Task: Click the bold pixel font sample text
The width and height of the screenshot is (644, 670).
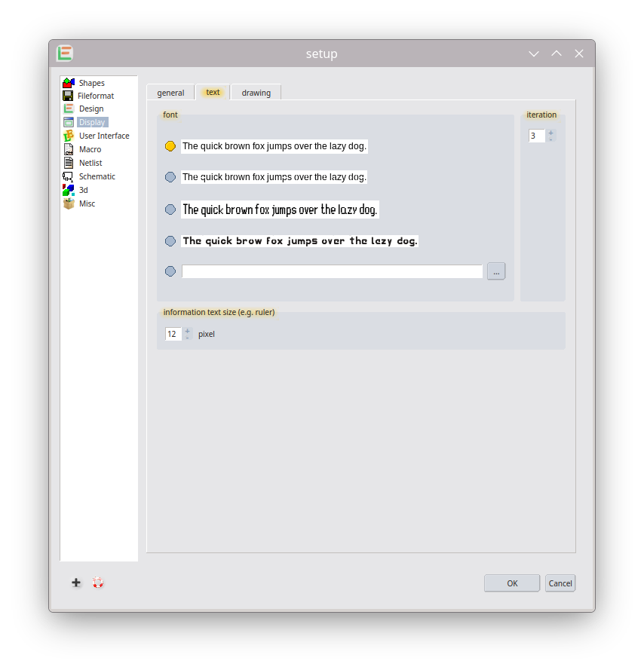Action: [300, 241]
